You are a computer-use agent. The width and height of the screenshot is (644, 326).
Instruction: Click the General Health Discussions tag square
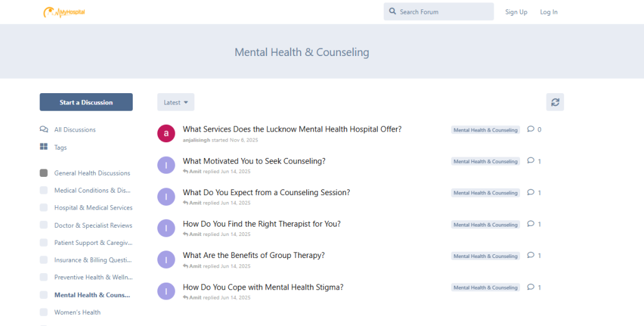point(43,173)
